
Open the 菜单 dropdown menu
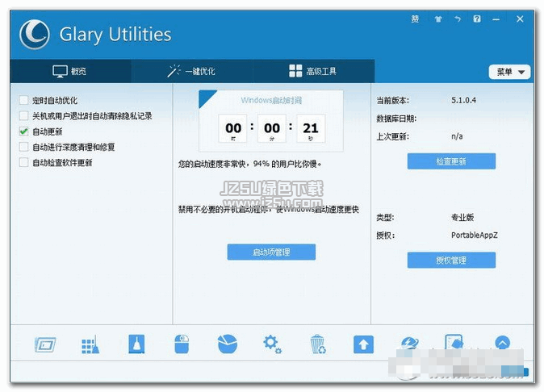pyautogui.click(x=509, y=72)
